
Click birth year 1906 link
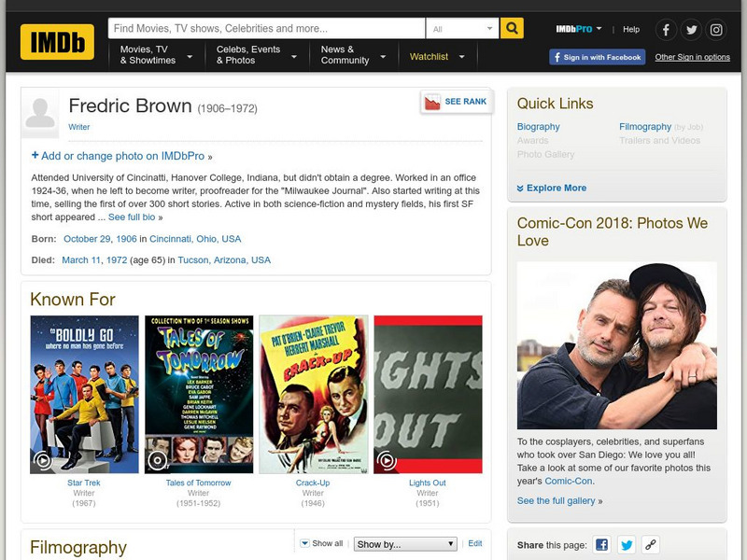click(x=126, y=239)
